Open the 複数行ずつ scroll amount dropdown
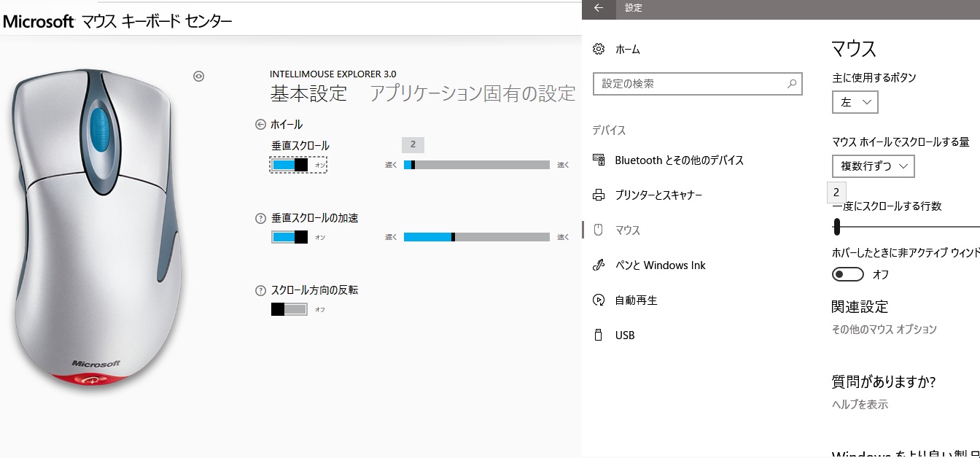Image resolution: width=980 pixels, height=458 pixels. 873,166
